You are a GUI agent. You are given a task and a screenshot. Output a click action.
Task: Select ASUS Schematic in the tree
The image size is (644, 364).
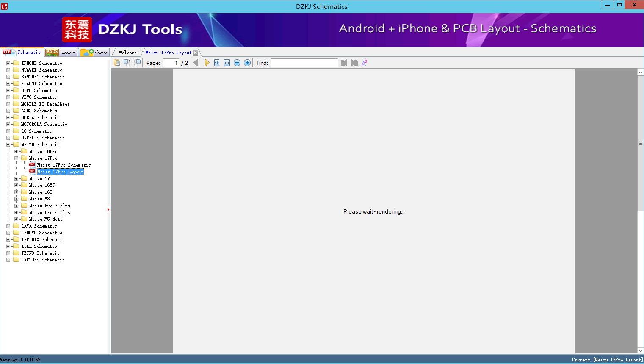point(39,111)
